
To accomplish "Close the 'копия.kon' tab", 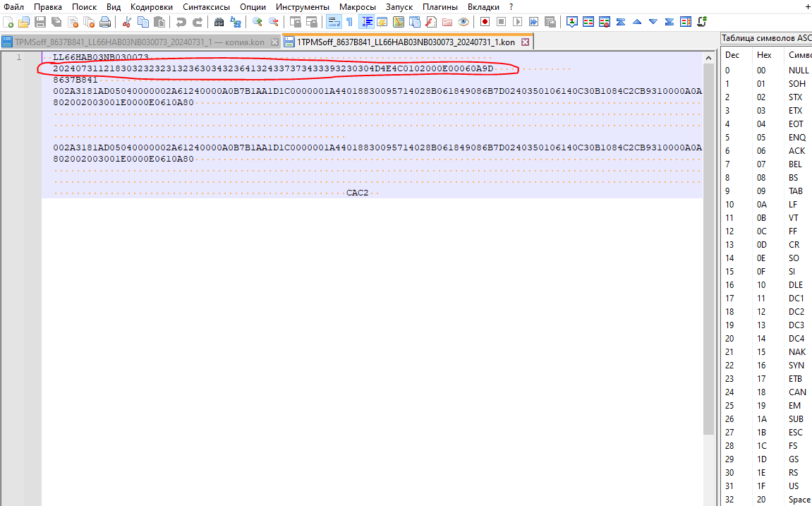I will pyautogui.click(x=275, y=42).
